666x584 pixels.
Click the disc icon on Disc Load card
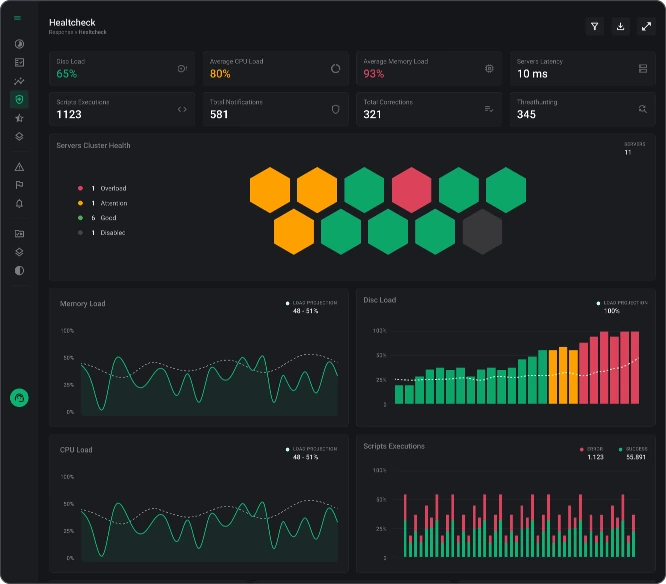click(182, 68)
